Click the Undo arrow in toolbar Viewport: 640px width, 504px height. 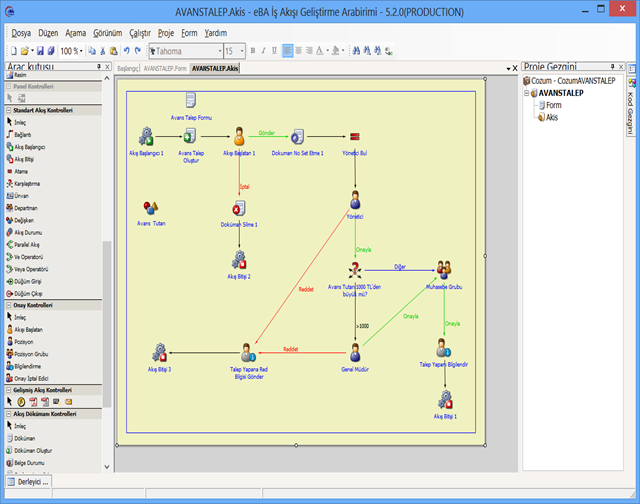coord(127,51)
